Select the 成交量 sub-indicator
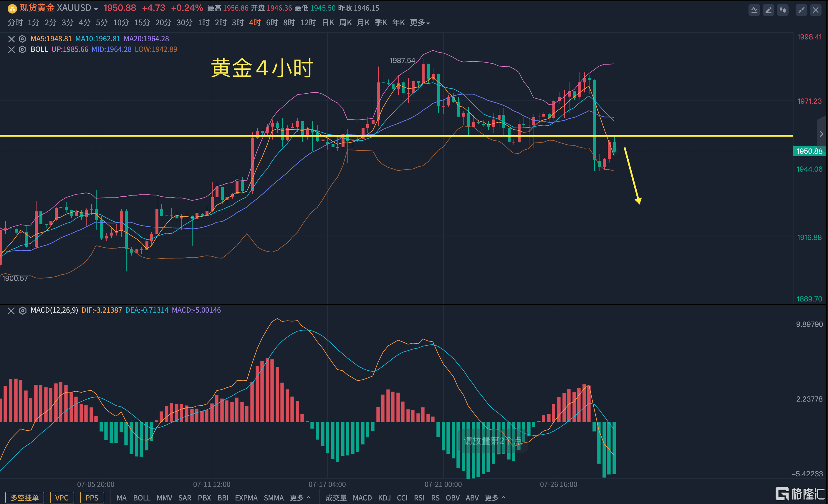 point(336,498)
